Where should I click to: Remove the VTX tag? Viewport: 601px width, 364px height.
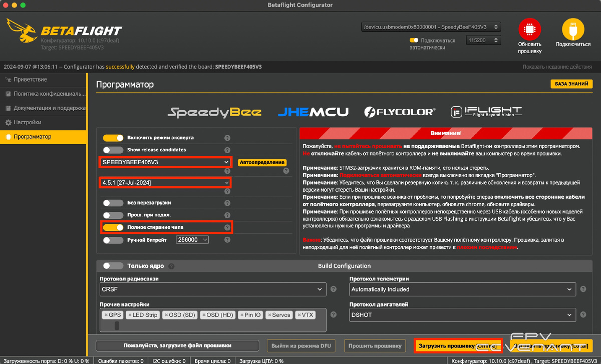click(299, 315)
